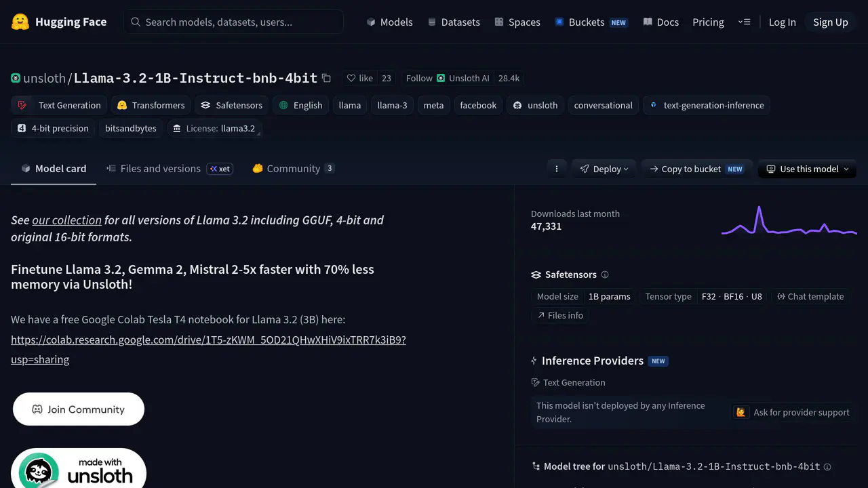Click the like heart icon
This screenshot has height=488, width=868.
351,78
